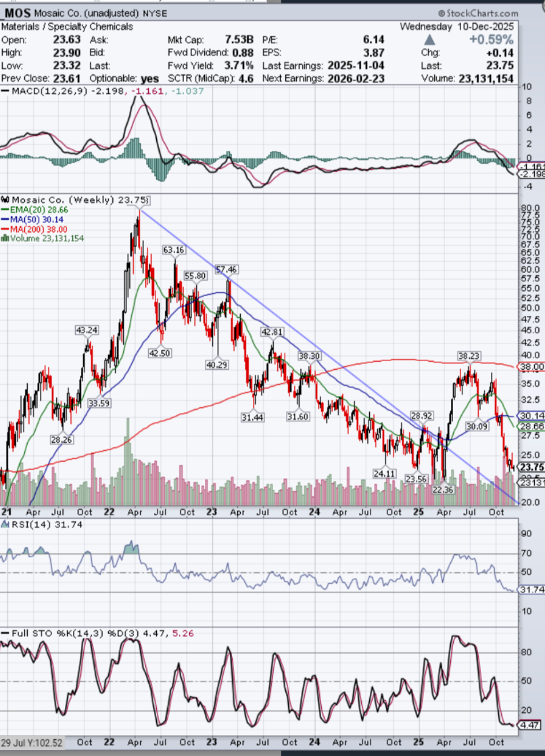Click the EMA(20) 28.66 legend entry
545x756 pixels.
click(39, 210)
